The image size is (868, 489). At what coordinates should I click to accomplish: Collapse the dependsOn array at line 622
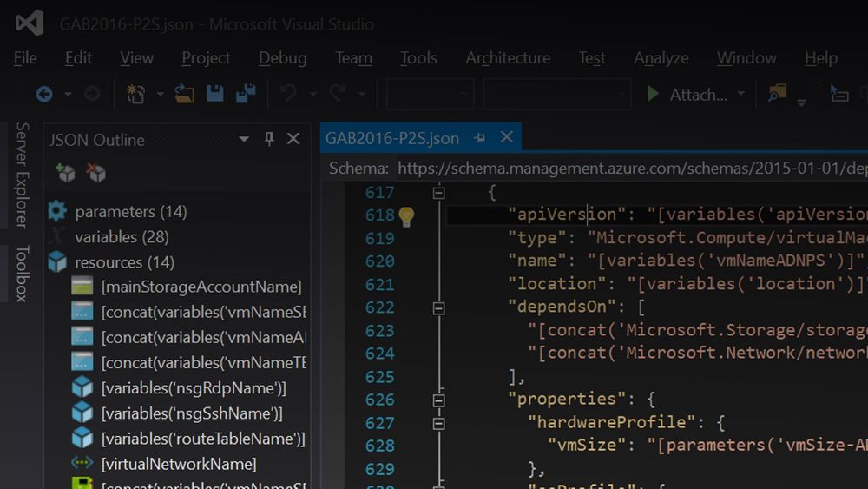[438, 308]
